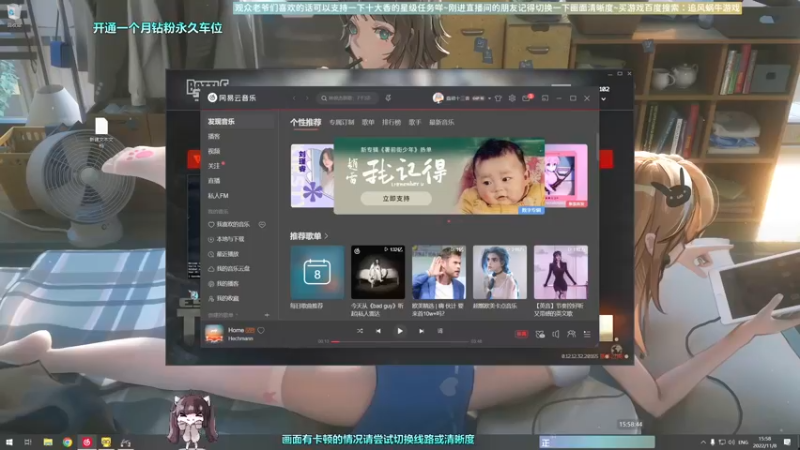Open the skin (shirt) theme icon
Screen dimensions: 800x450
(x=498, y=98)
